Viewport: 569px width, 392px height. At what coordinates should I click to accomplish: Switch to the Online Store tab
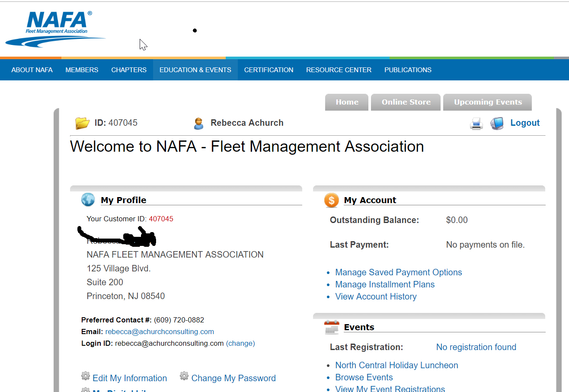(x=406, y=102)
